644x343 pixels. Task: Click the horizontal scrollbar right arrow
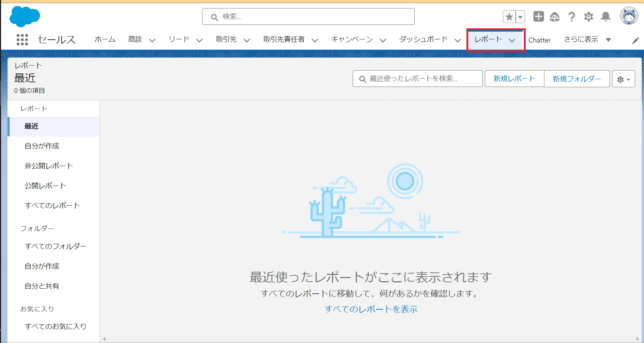[x=637, y=339]
